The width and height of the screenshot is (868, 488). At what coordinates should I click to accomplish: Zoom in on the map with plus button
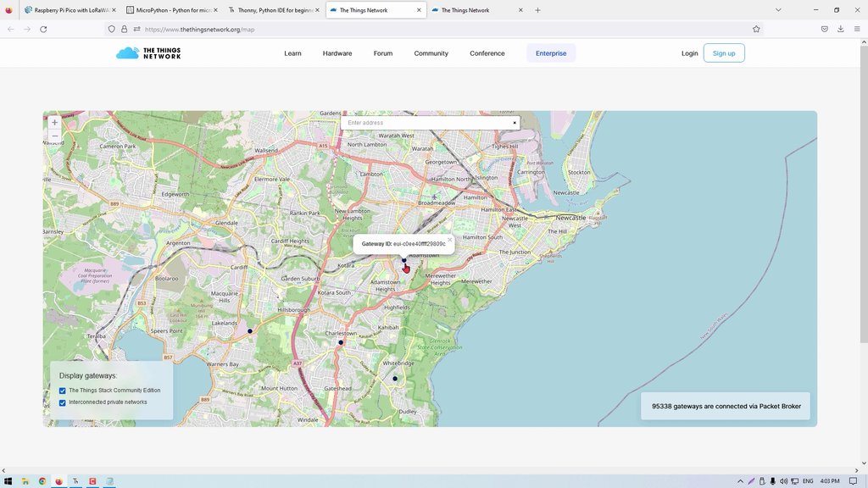54,122
